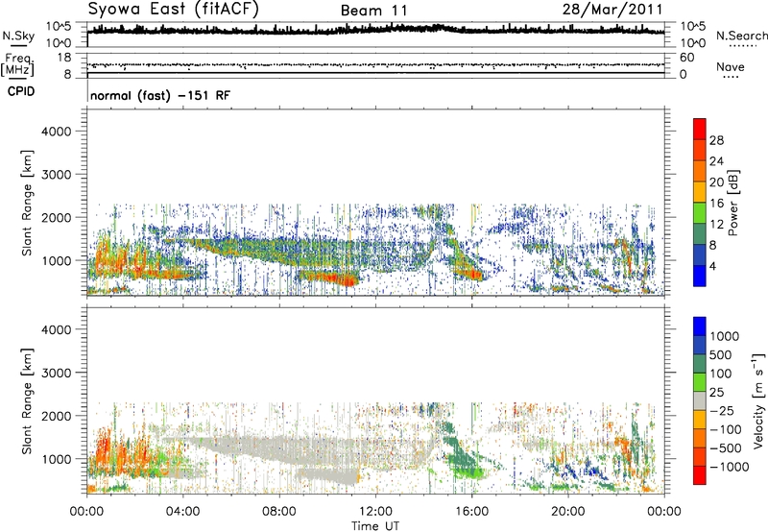Click the '8' label on Power colorbar

(713, 245)
